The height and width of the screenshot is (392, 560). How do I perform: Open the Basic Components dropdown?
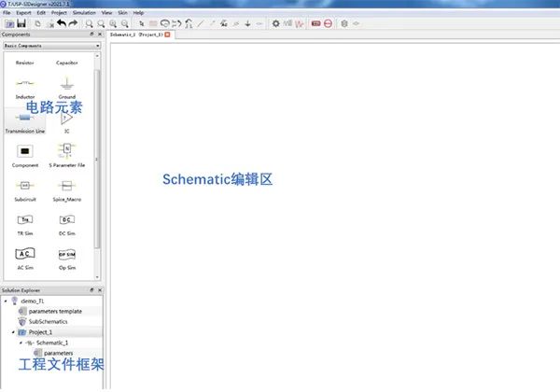pyautogui.click(x=52, y=46)
